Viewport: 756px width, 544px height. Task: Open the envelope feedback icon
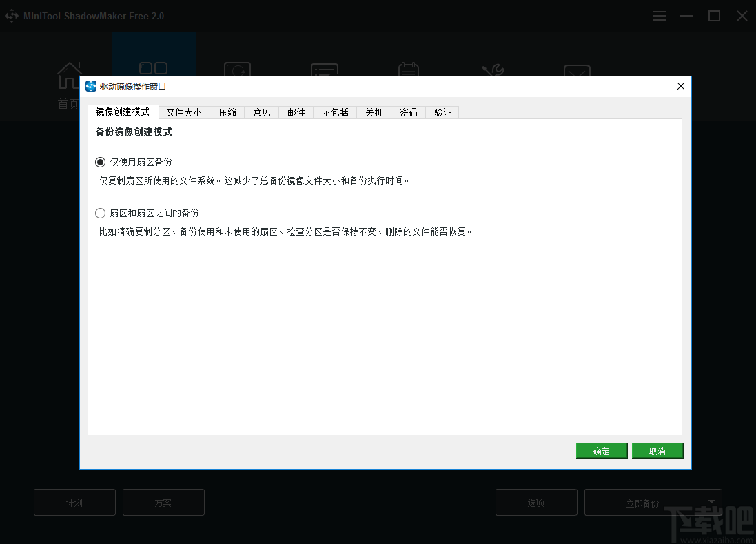click(x=578, y=72)
